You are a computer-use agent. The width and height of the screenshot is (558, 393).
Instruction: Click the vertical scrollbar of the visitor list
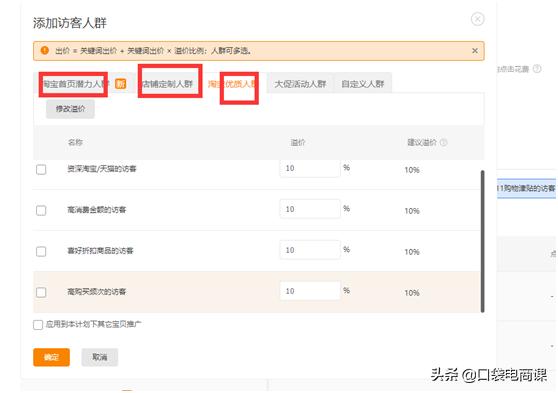click(483, 241)
